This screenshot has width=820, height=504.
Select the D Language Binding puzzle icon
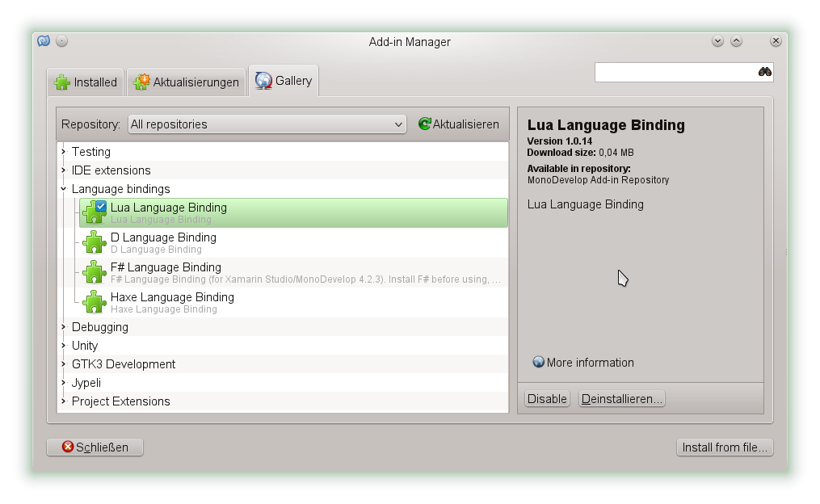click(x=95, y=242)
